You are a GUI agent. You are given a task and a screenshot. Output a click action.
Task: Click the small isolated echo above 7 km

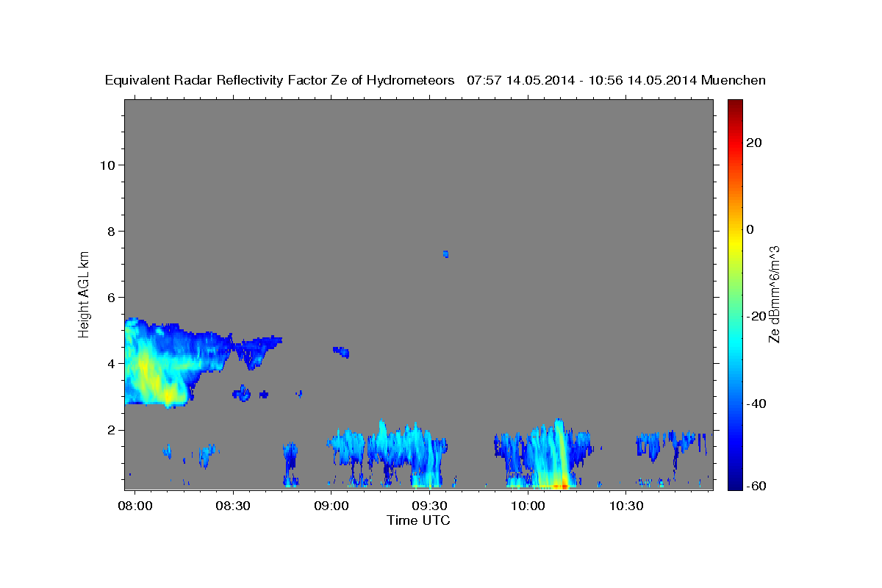(445, 254)
